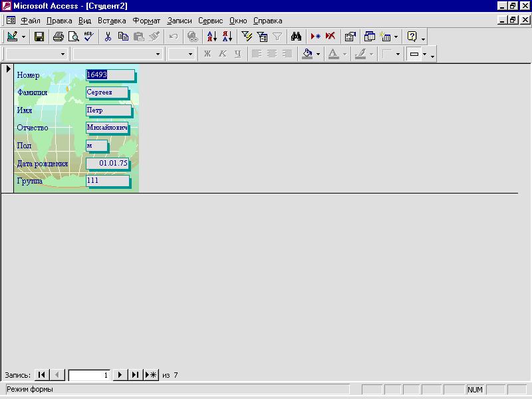Open the object selector combo box
This screenshot has width=532, height=399.
click(x=36, y=54)
